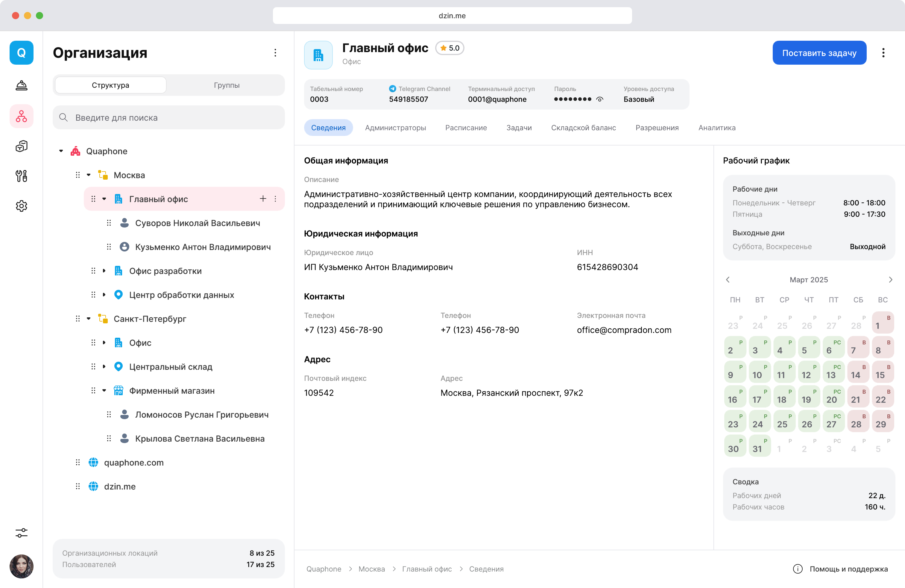This screenshot has height=588, width=905.
Task: Open the organization structure sidebar icon
Action: coord(21,116)
